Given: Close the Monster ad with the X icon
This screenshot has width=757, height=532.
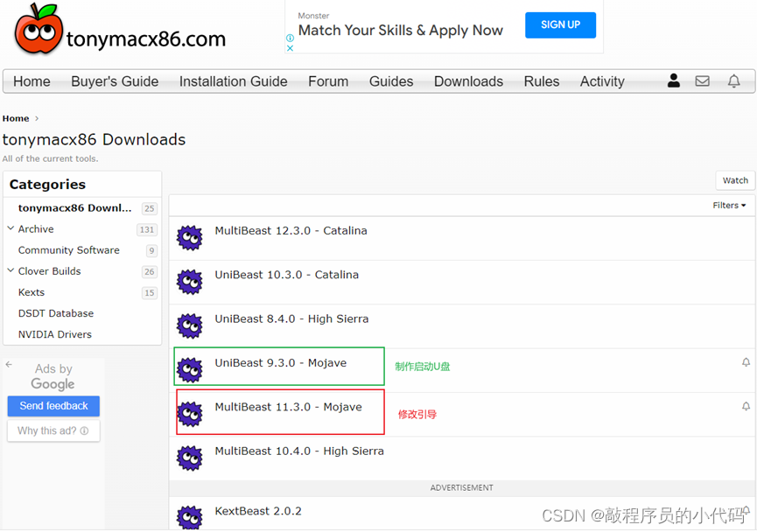Looking at the screenshot, I should pyautogui.click(x=291, y=48).
